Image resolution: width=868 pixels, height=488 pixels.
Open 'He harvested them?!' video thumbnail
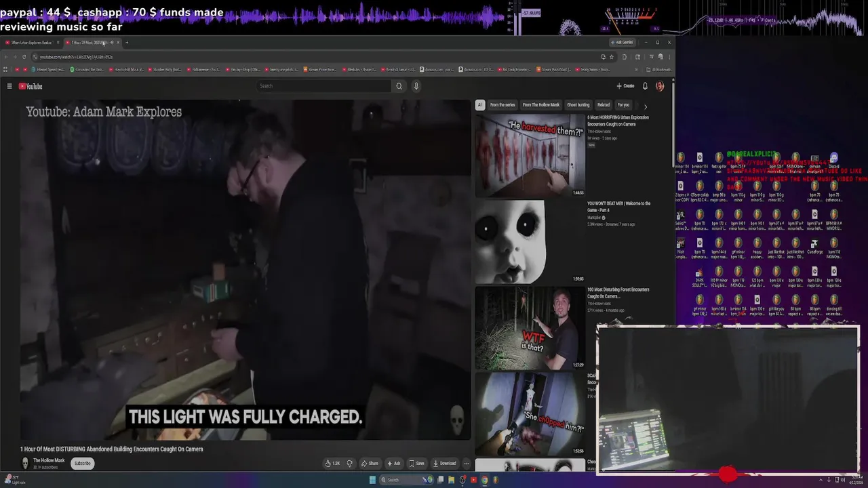[x=530, y=155]
